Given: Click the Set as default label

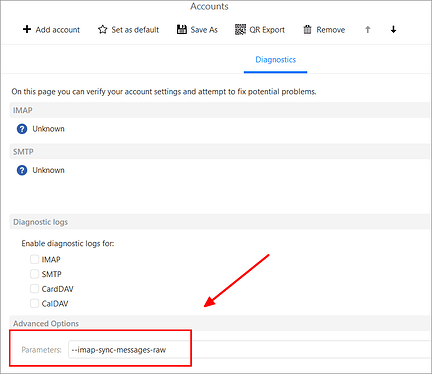Looking at the screenshot, I should click(x=135, y=30).
